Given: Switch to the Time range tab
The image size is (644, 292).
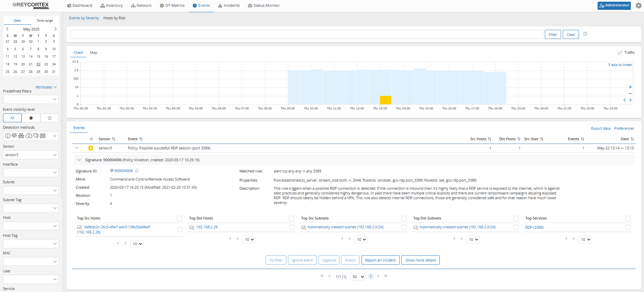Looking at the screenshot, I should [x=45, y=21].
